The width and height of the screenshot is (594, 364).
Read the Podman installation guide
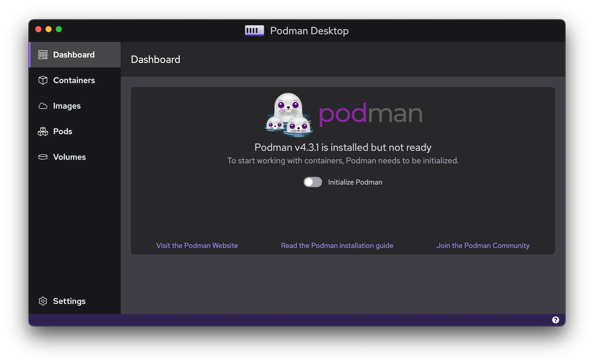[337, 245]
